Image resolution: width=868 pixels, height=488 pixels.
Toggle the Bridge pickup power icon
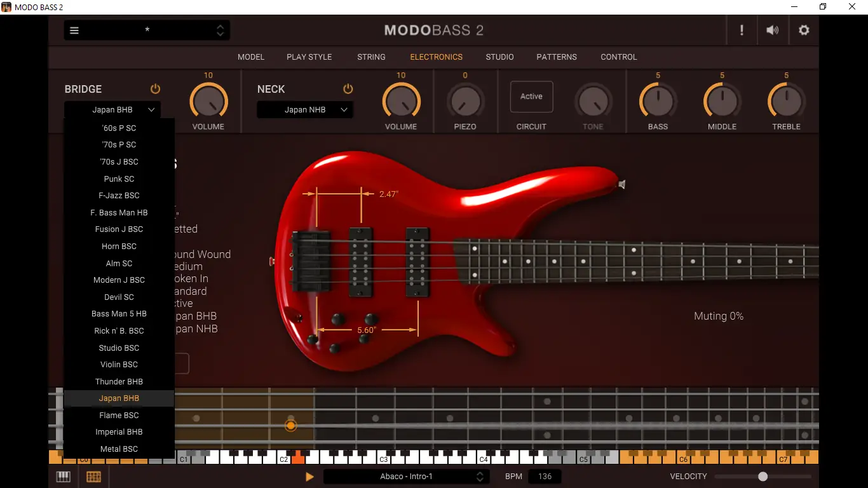coord(155,89)
